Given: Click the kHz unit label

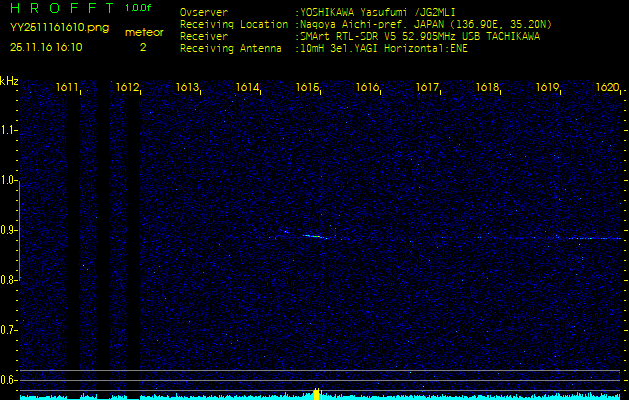Looking at the screenshot, I should coord(10,81).
